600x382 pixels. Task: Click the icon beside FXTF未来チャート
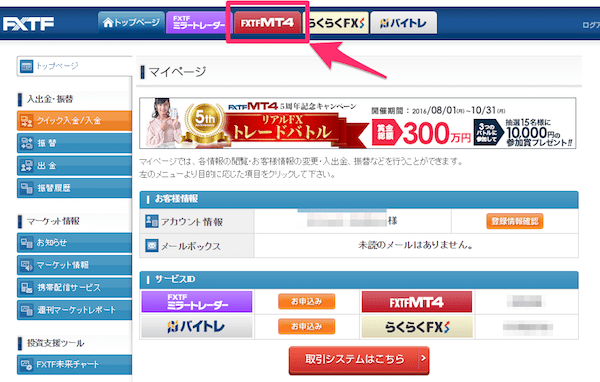pyautogui.click(x=26, y=365)
